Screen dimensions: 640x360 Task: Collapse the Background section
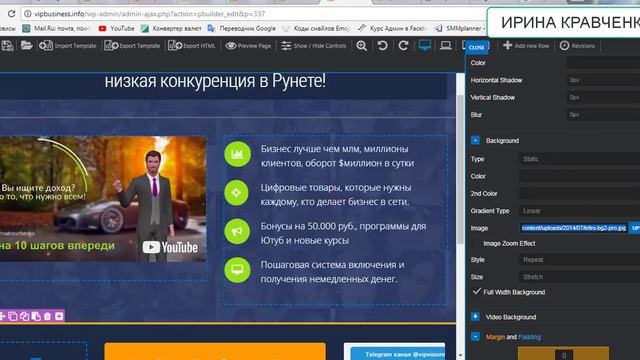[475, 140]
